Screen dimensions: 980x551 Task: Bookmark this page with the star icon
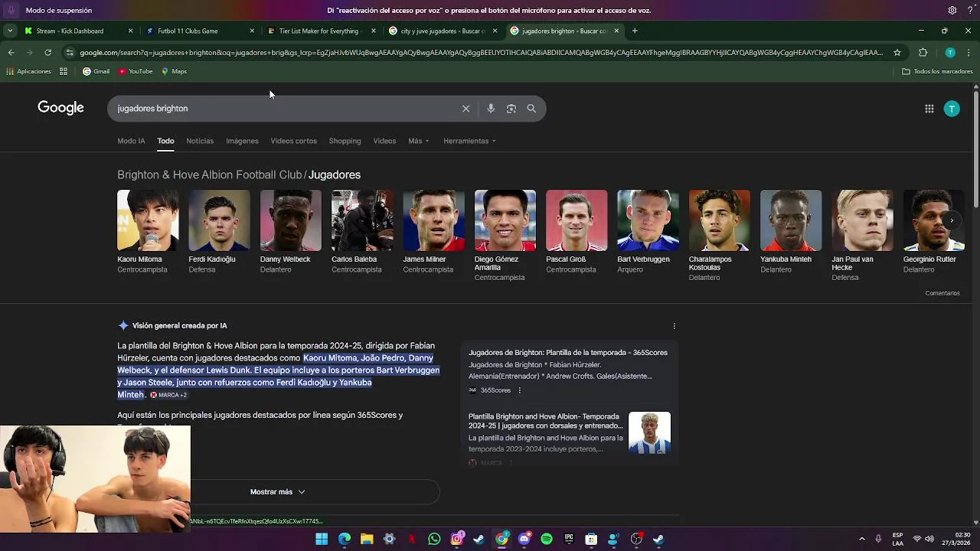[897, 53]
